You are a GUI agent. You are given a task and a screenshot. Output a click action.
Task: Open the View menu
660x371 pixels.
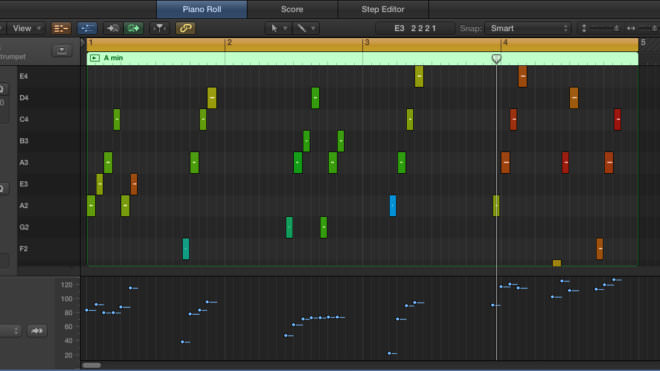coord(26,28)
